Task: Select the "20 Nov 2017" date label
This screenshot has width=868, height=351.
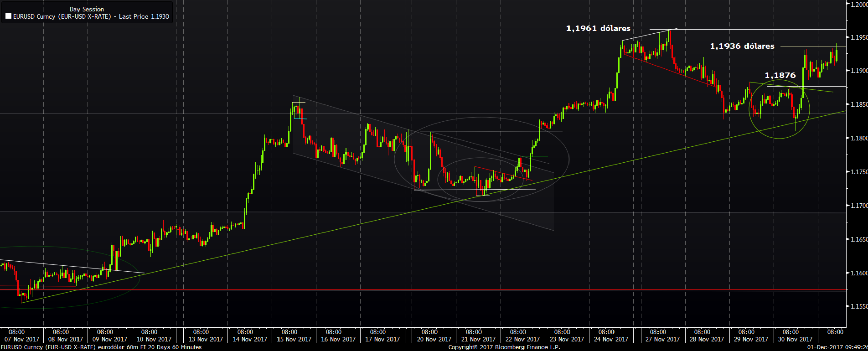Action: pos(434,339)
